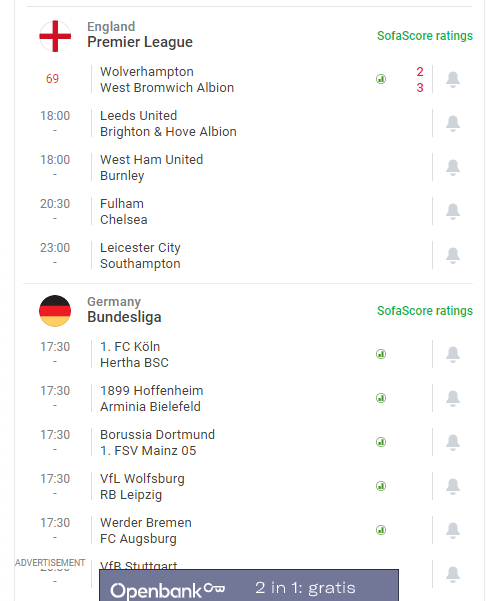Toggle notification bell for Wolverhampton match
489x601 pixels.
pos(453,79)
